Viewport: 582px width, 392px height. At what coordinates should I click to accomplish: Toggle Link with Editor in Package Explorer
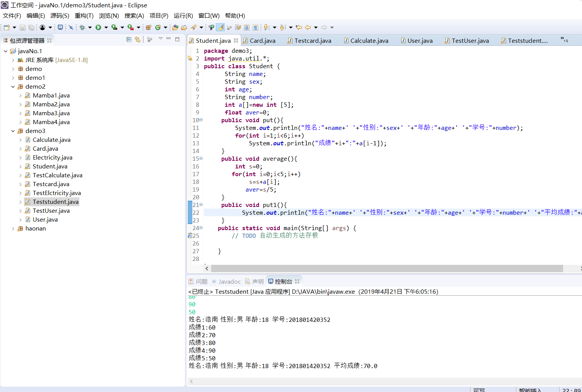click(x=138, y=39)
